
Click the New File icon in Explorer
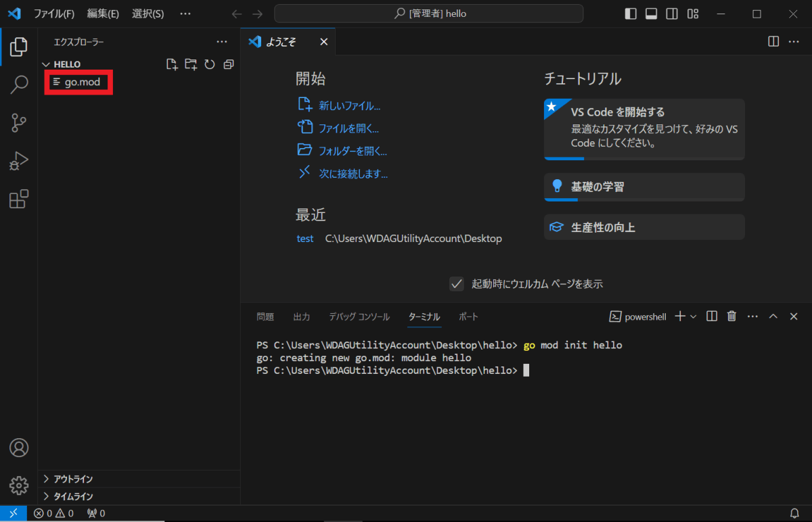172,64
